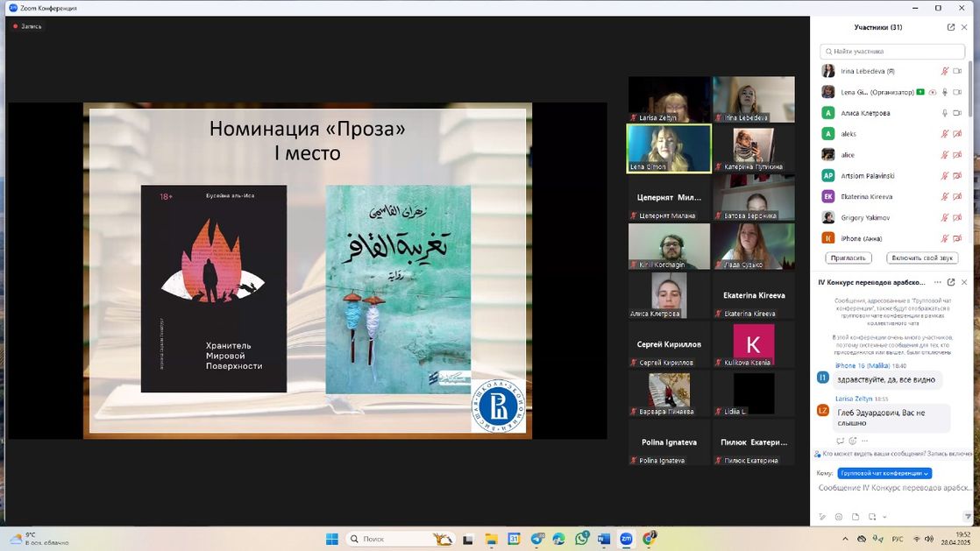Select Grigory Yakimov in participants list

[x=892, y=217]
